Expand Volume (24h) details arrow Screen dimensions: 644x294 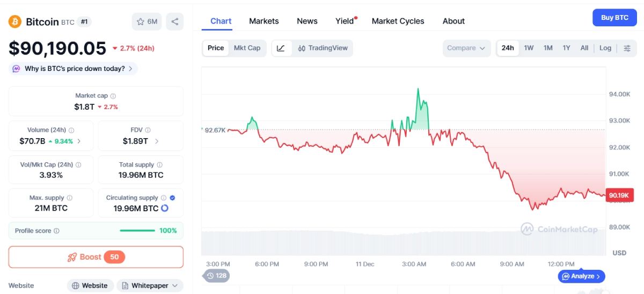[79, 141]
